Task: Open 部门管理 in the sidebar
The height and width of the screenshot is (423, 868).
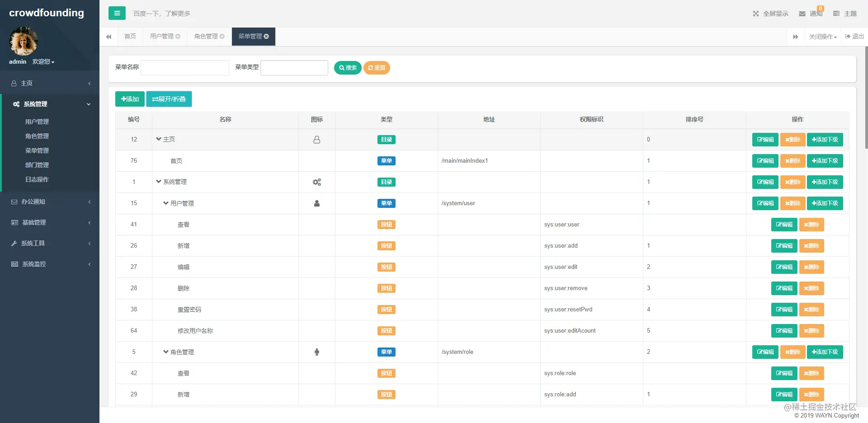Action: point(37,165)
